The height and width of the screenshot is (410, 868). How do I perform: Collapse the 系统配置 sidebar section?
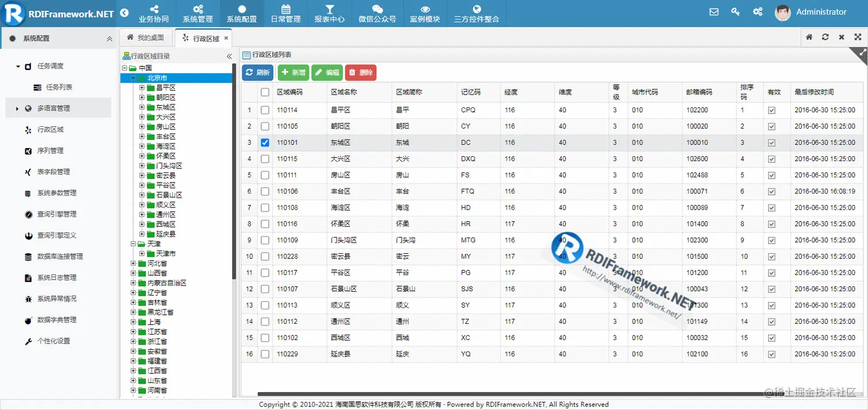(x=110, y=38)
